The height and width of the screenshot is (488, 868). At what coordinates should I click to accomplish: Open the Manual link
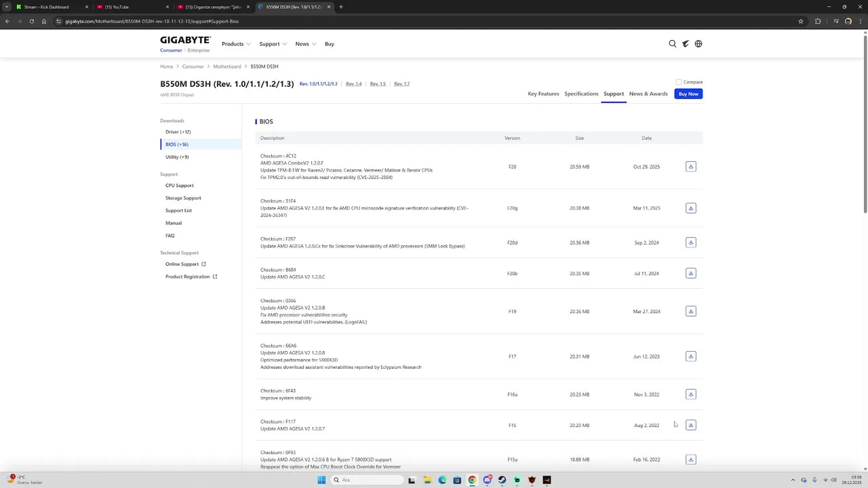tap(174, 223)
